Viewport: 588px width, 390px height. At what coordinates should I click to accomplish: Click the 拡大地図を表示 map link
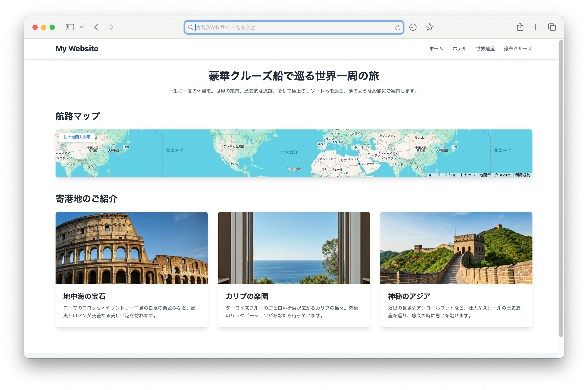pyautogui.click(x=77, y=137)
